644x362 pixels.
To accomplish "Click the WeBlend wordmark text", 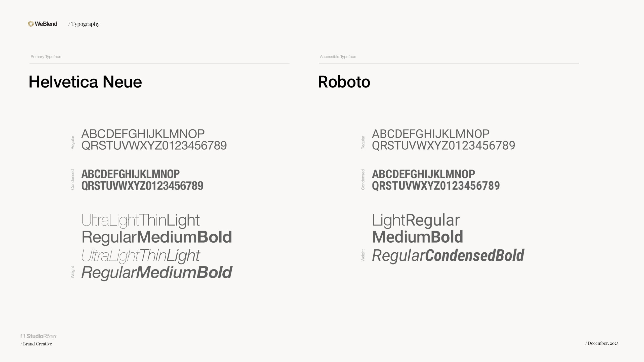I will pyautogui.click(x=46, y=24).
